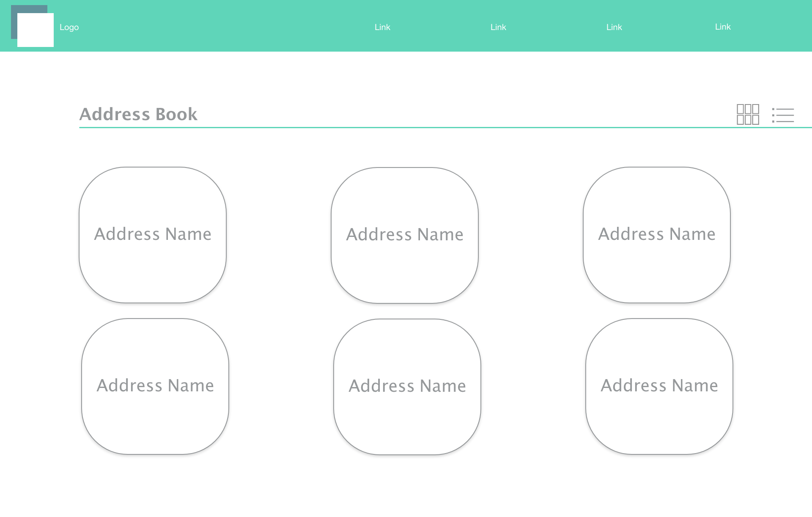Click the top line of list view icon
Viewport: 812px width, 517px height.
coord(785,109)
